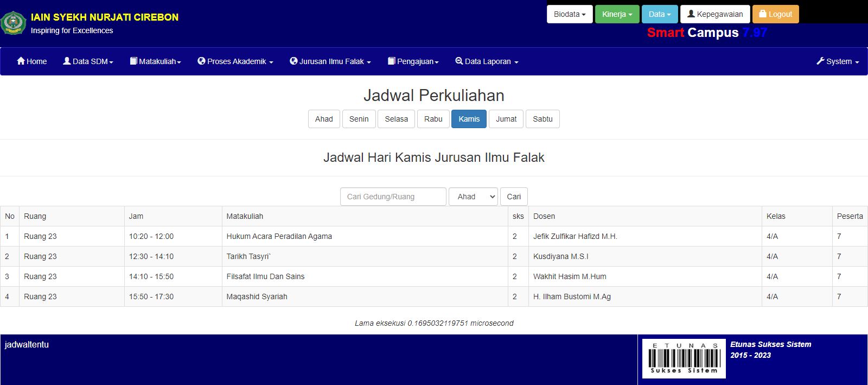
Task: Click the Kepegawaian button
Action: coord(715,14)
